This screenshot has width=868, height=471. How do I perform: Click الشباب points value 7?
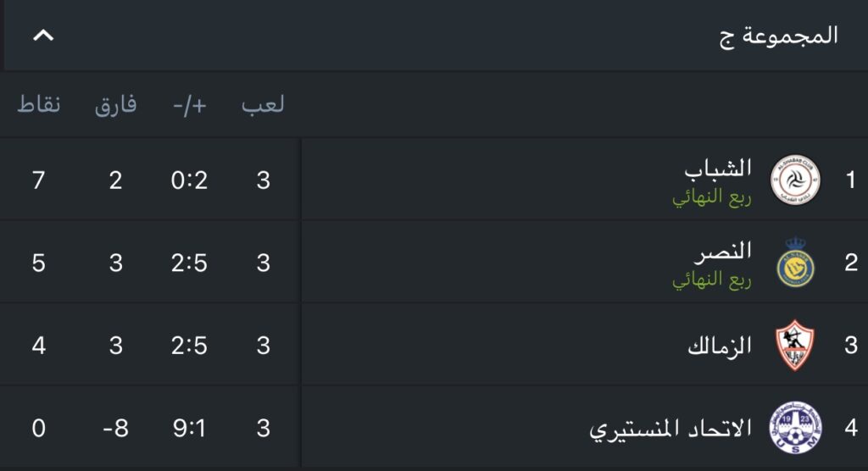[x=38, y=180]
